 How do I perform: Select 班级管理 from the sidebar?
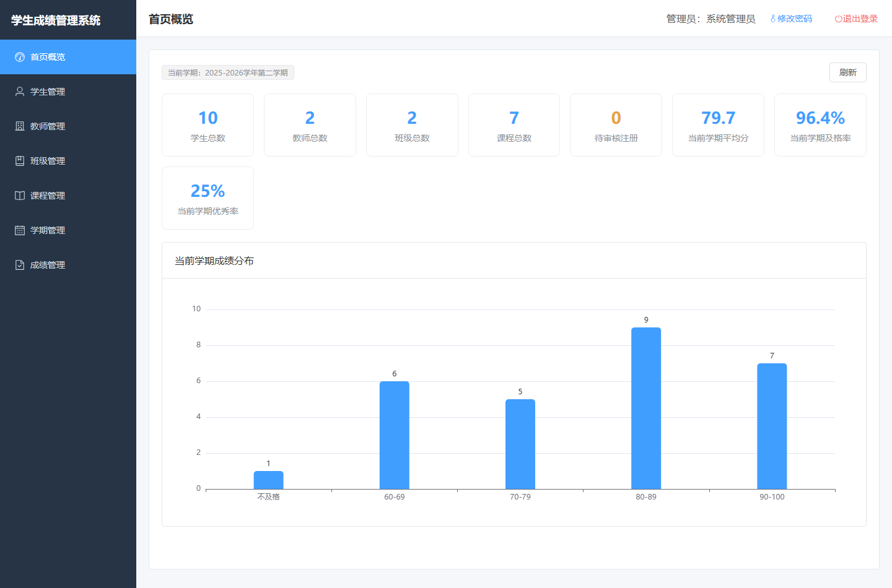68,161
